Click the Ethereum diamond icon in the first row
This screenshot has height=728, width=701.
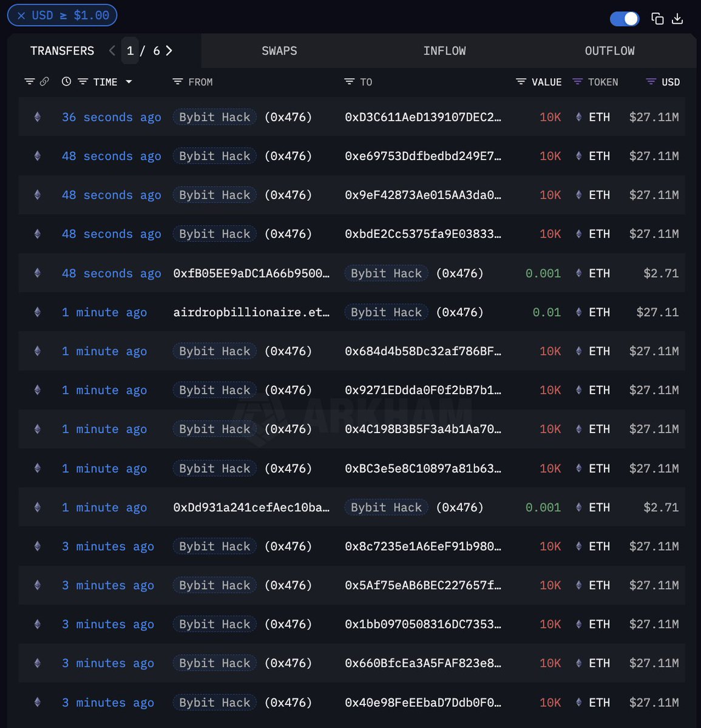[37, 116]
